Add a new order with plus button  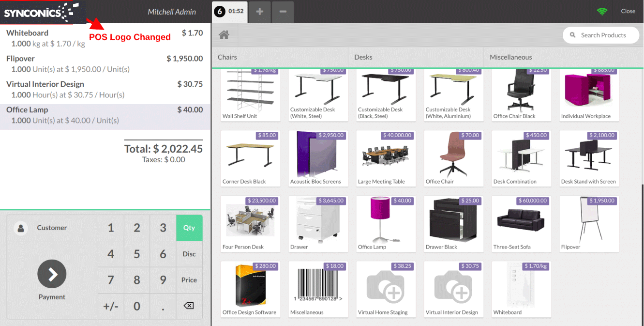point(260,11)
